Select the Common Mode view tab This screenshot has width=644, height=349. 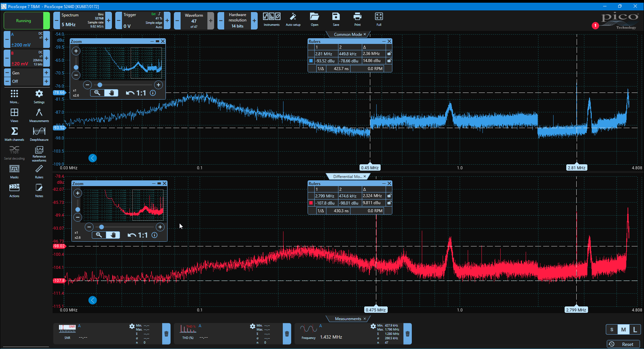tap(347, 35)
